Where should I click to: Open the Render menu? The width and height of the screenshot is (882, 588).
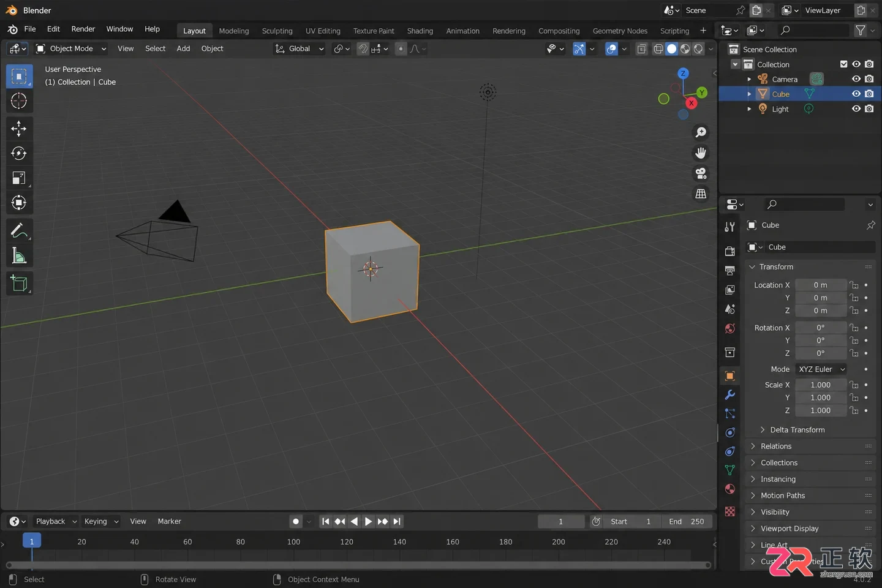point(83,29)
